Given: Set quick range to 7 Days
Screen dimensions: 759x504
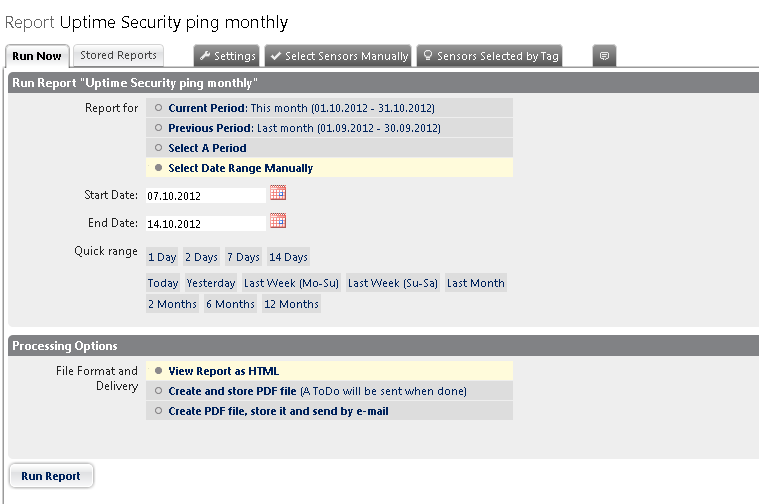Looking at the screenshot, I should pos(243,257).
